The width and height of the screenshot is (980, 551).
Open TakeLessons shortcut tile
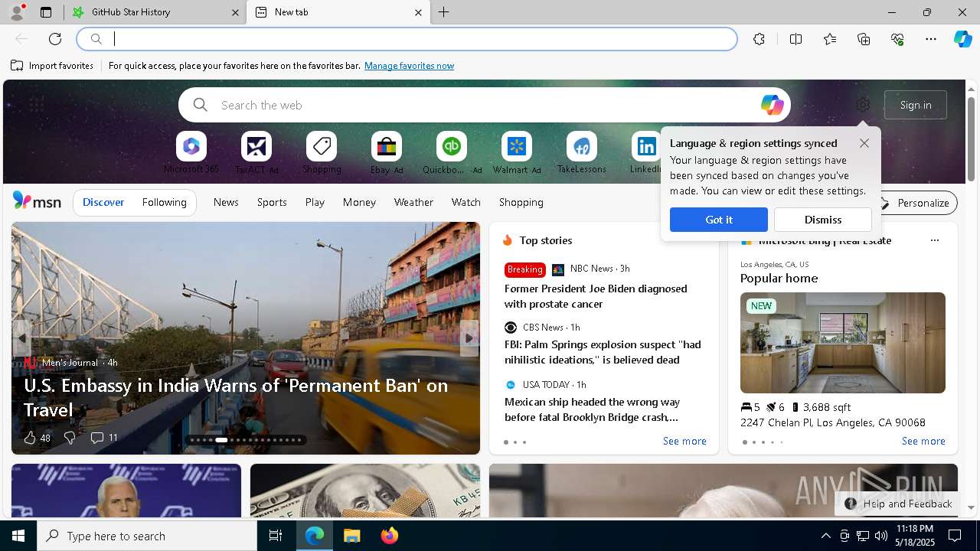click(582, 153)
